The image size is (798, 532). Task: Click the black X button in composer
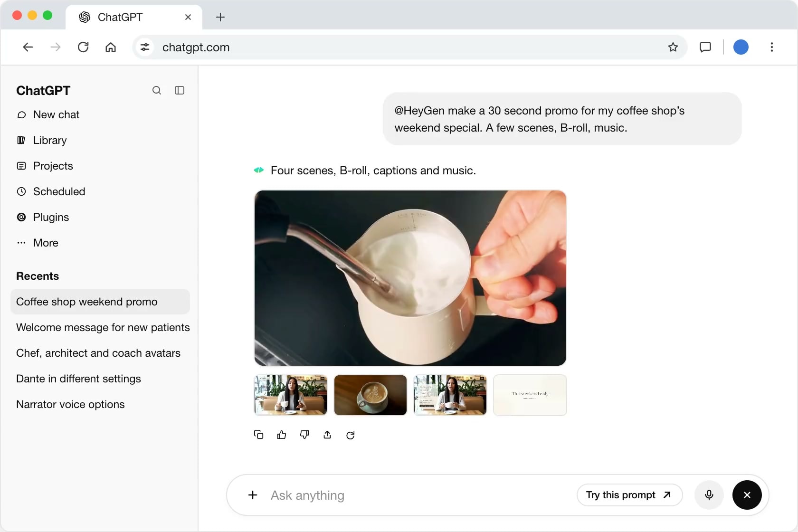click(x=747, y=495)
